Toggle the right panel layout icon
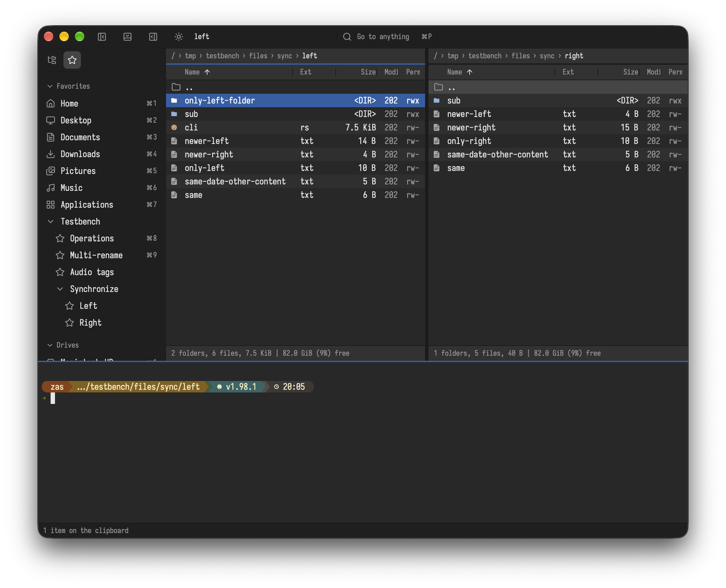Viewport: 726px width, 588px height. pyautogui.click(x=153, y=36)
